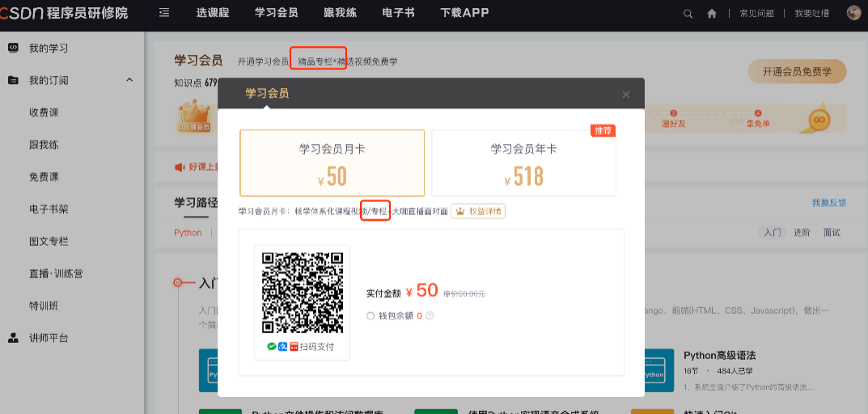868x414 pixels.
Task: Click the 0元领会员 crown graphic
Action: (x=194, y=116)
